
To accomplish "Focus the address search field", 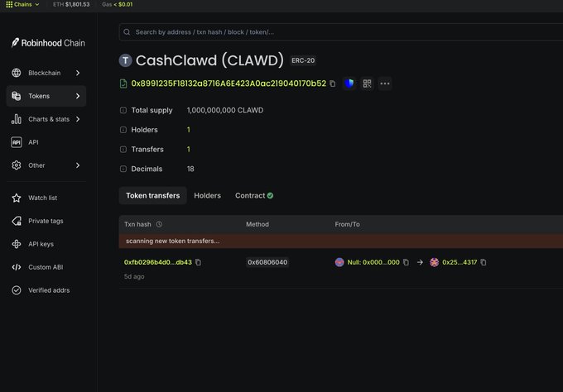I will (341, 32).
